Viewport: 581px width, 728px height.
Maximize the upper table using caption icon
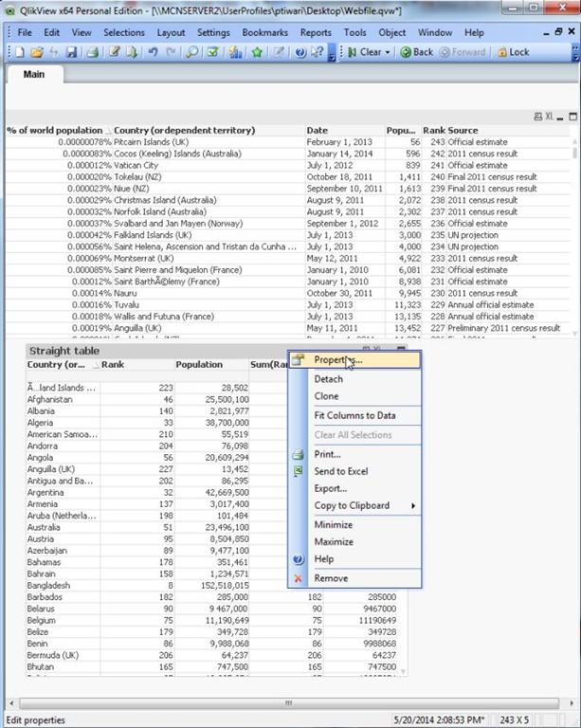point(573,117)
